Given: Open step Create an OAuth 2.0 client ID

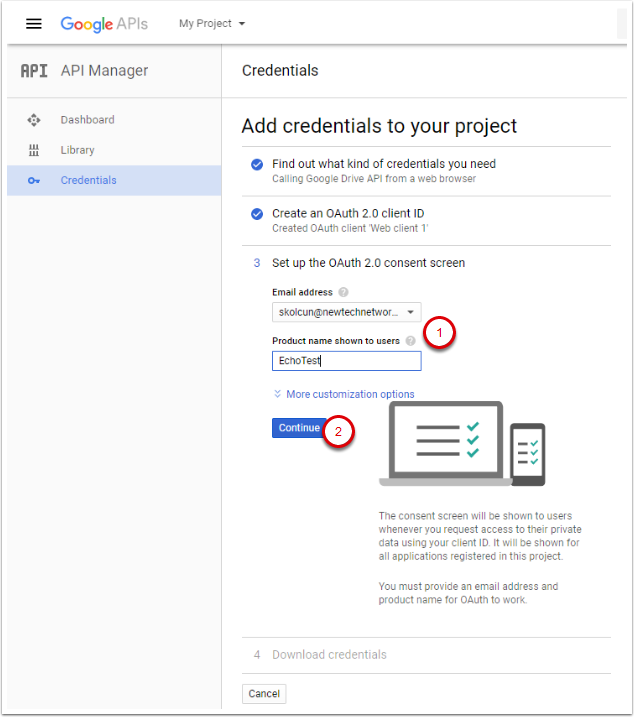Looking at the screenshot, I should [348, 214].
